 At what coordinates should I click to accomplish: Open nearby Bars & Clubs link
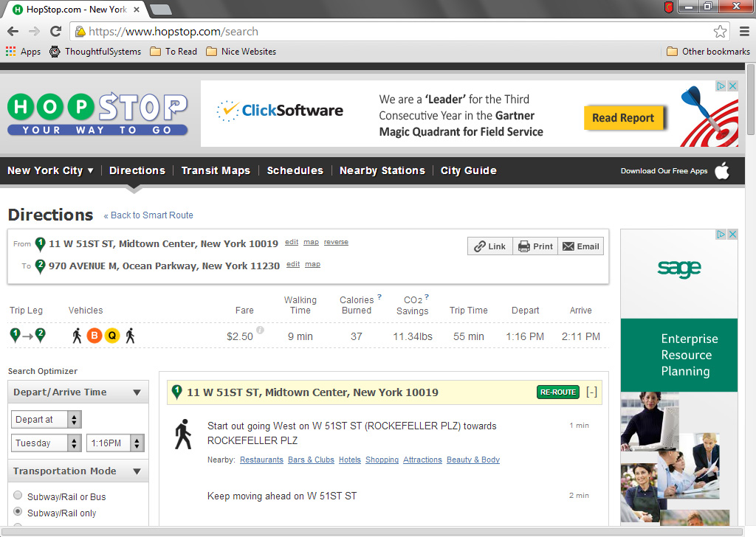(x=311, y=460)
